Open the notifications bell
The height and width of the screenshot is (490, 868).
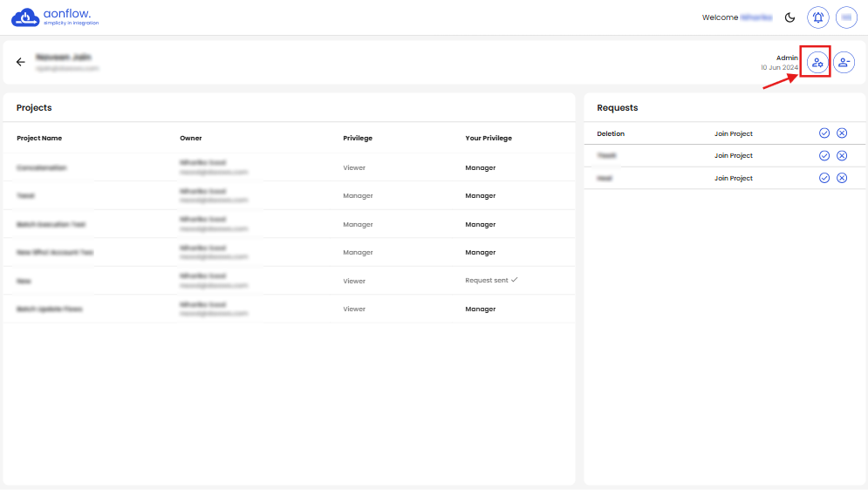point(817,17)
